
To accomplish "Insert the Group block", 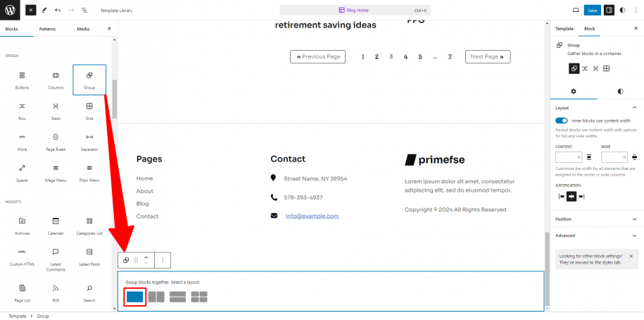I will click(x=89, y=80).
